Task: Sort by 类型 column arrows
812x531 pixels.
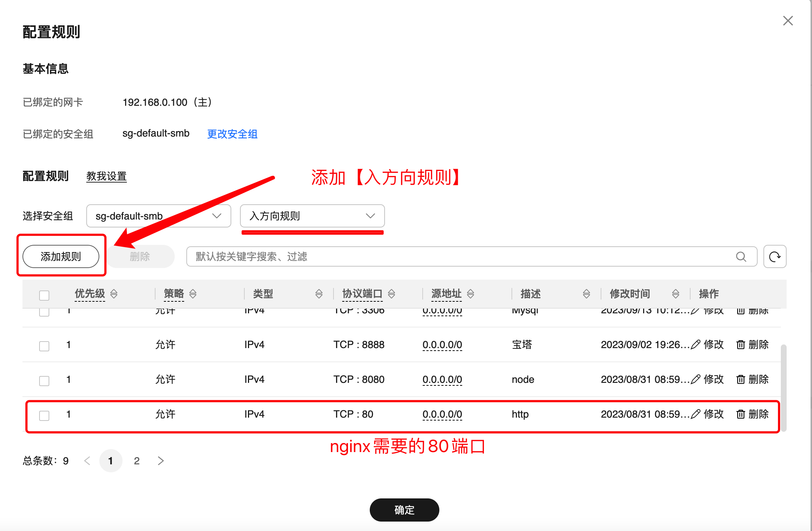Action: [319, 293]
